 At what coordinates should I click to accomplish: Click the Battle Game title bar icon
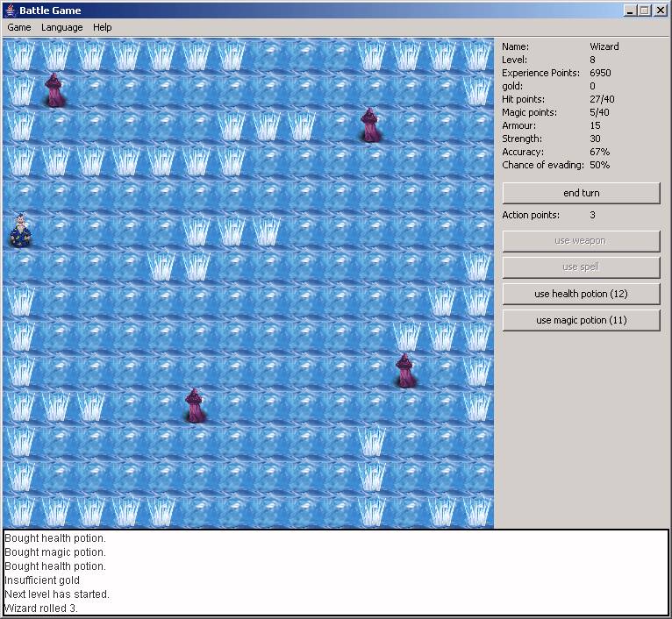coord(11,11)
